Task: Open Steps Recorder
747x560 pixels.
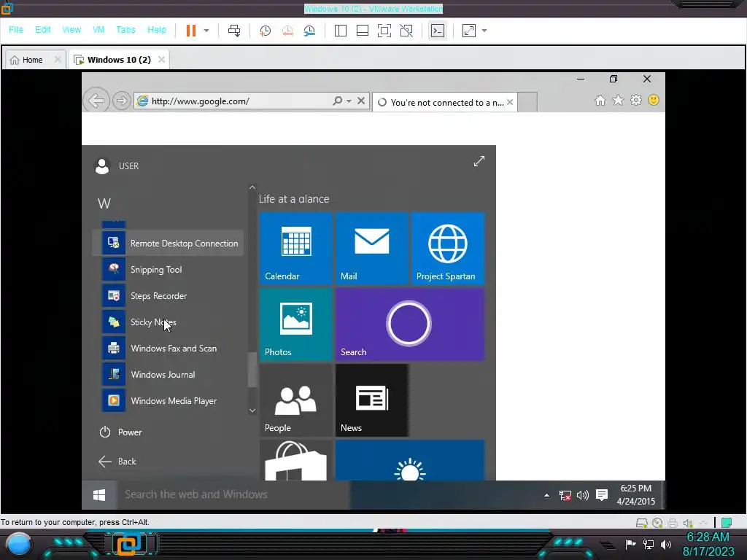Action: (168, 296)
